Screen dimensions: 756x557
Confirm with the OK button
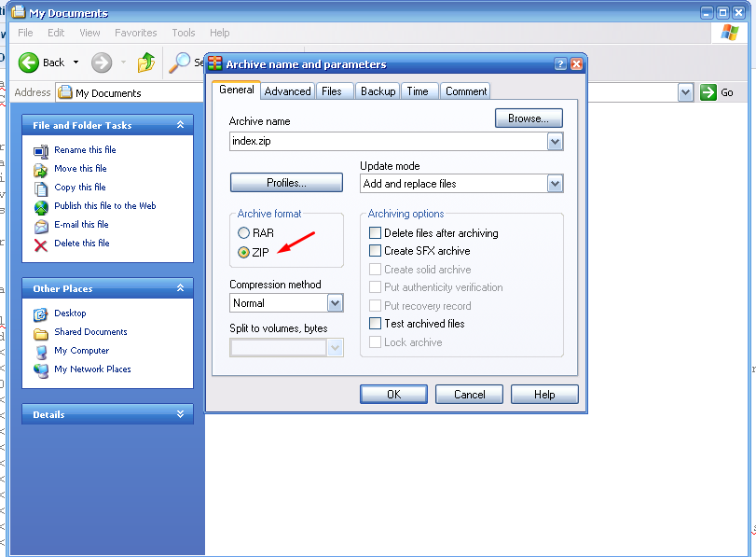click(x=393, y=395)
